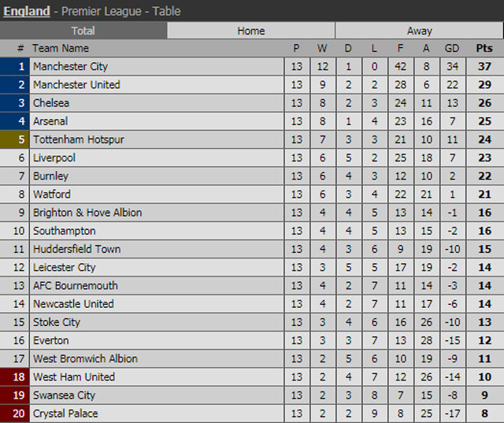
Task: Click the Team Name column header
Action: pyautogui.click(x=61, y=48)
